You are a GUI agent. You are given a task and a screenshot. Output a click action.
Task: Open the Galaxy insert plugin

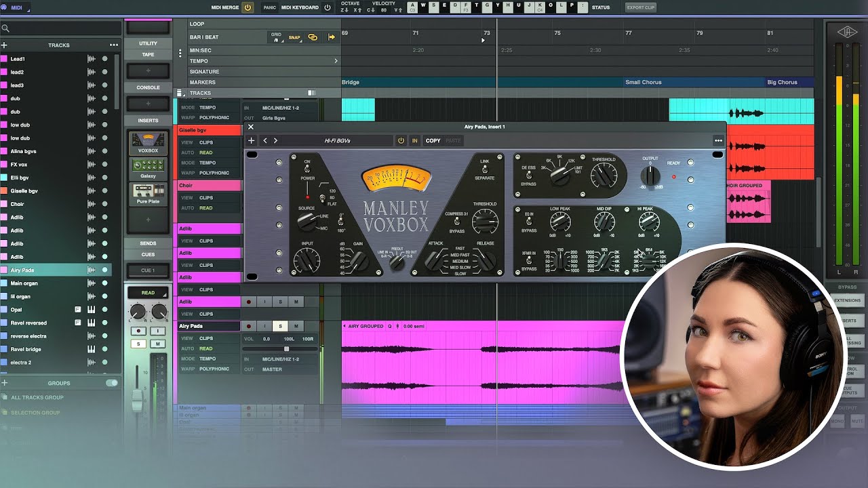click(x=148, y=169)
